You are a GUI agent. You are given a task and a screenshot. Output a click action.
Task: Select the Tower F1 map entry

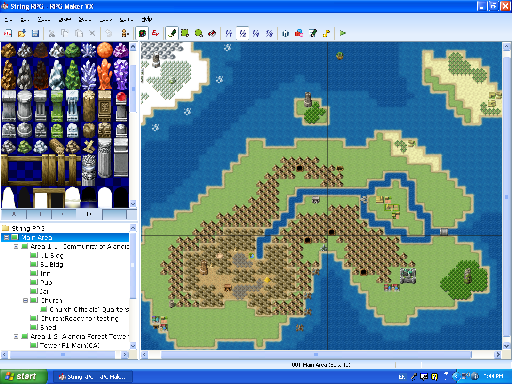pyautogui.click(x=69, y=345)
